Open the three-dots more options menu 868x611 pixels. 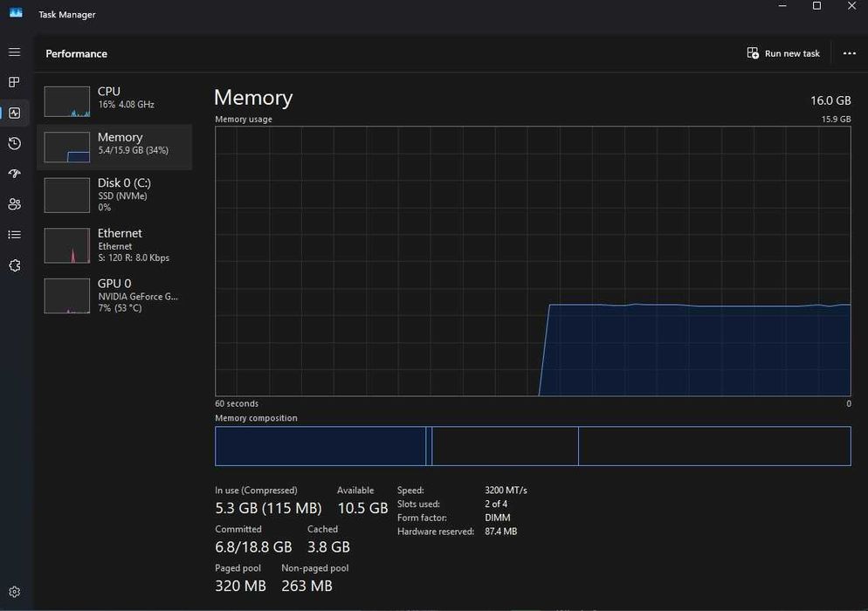pos(849,53)
